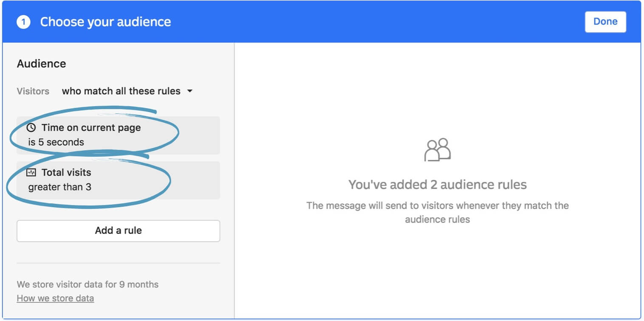644x321 pixels.
Task: Click the Total visits activity icon
Action: [31, 172]
